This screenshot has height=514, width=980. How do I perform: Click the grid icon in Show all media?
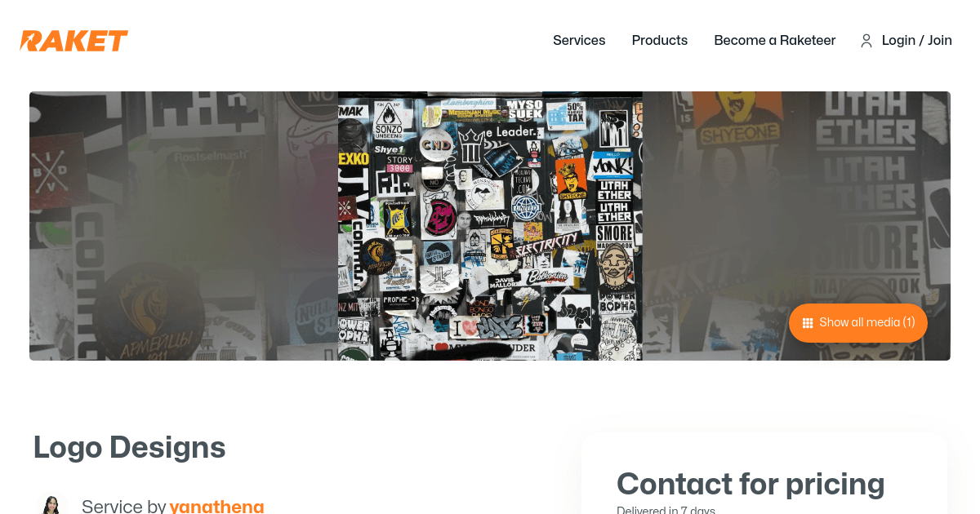point(808,323)
